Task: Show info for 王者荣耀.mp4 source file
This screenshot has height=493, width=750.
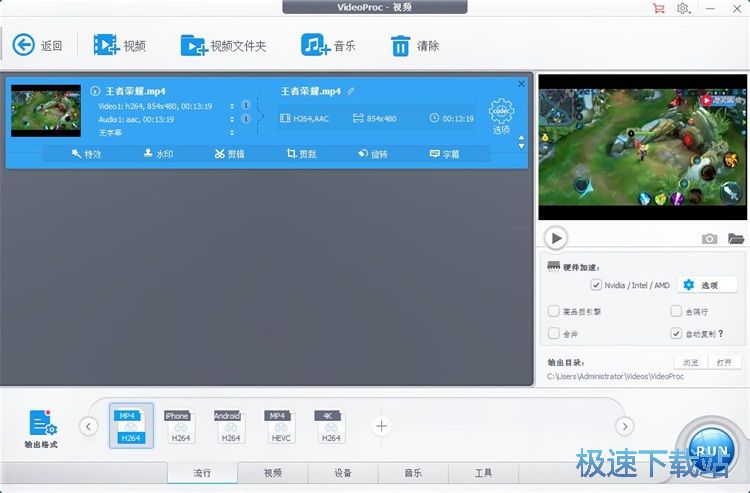Action: click(x=95, y=91)
